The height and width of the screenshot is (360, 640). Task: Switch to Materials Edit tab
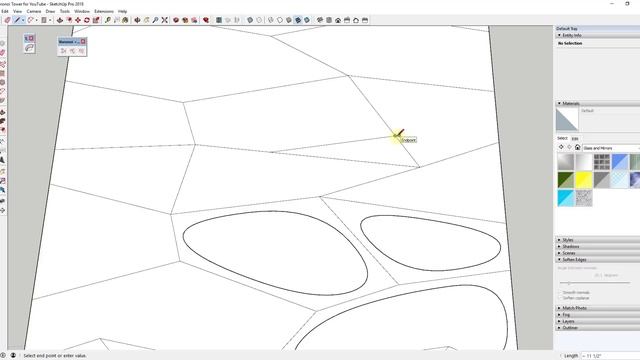click(x=575, y=139)
